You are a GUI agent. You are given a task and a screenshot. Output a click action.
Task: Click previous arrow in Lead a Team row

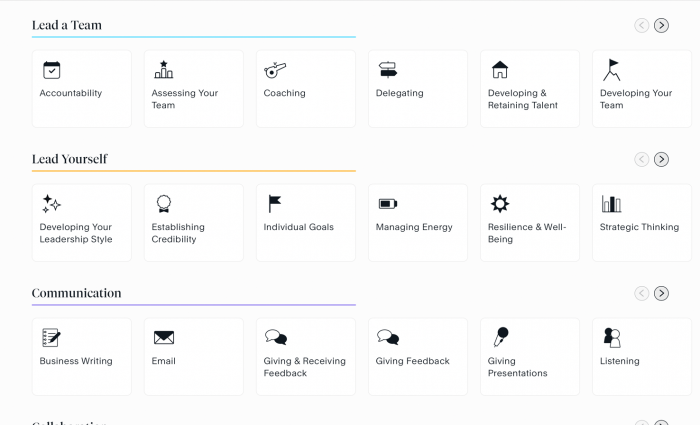(x=642, y=25)
